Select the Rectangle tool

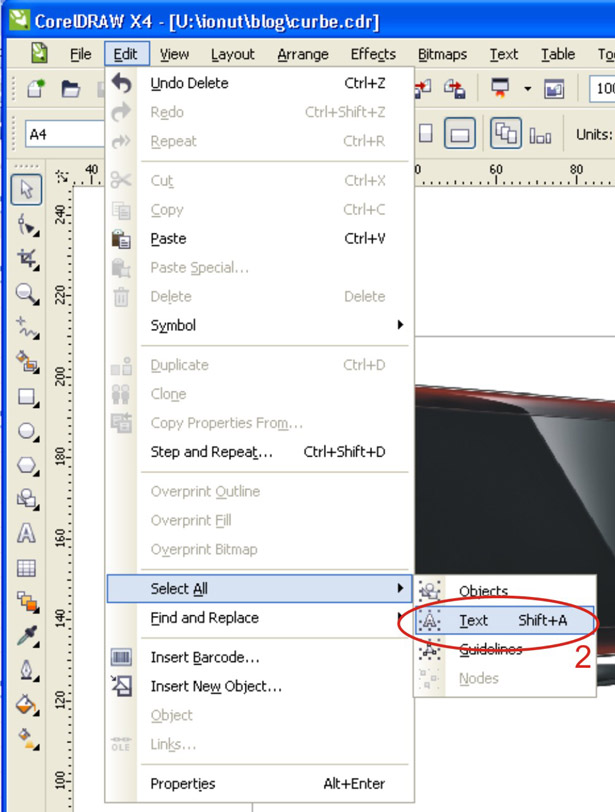pyautogui.click(x=26, y=397)
